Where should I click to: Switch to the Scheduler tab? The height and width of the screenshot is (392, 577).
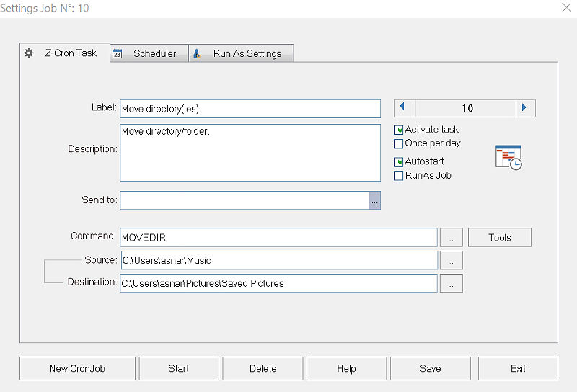click(x=149, y=53)
